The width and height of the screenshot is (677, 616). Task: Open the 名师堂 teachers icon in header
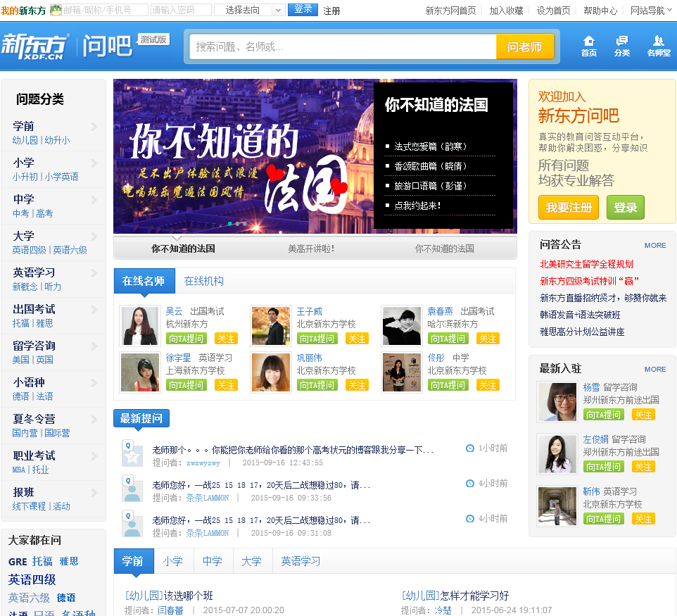tap(659, 46)
